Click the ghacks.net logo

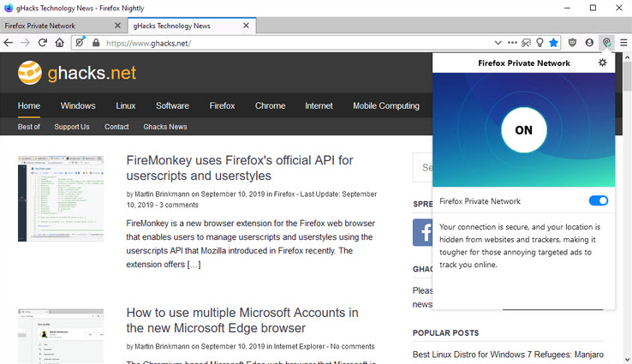click(x=77, y=73)
